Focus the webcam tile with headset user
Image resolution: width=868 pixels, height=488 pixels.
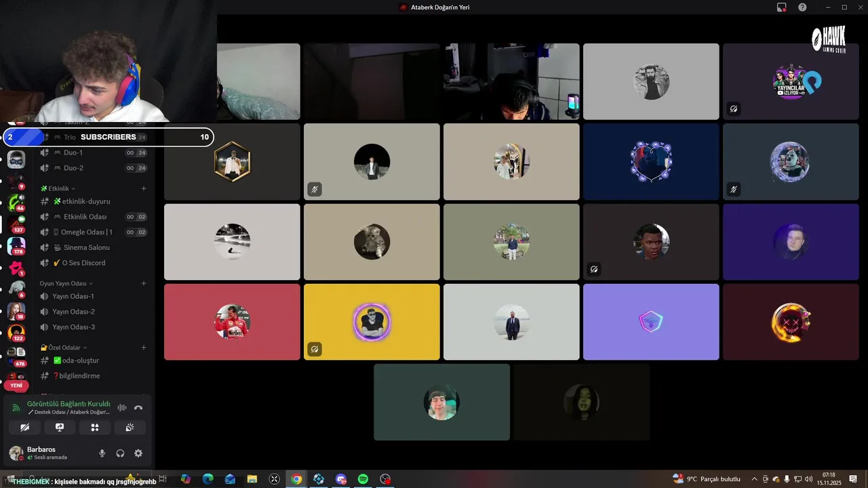pos(511,81)
